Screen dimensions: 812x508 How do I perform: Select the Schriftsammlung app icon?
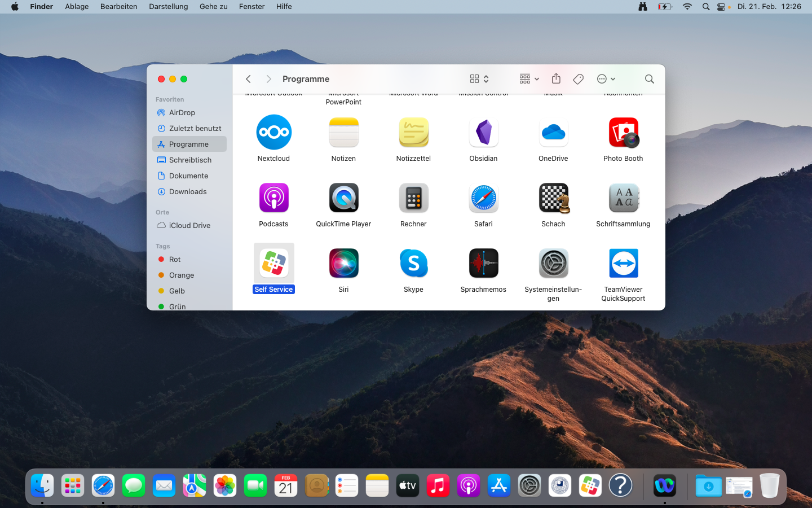tap(623, 198)
